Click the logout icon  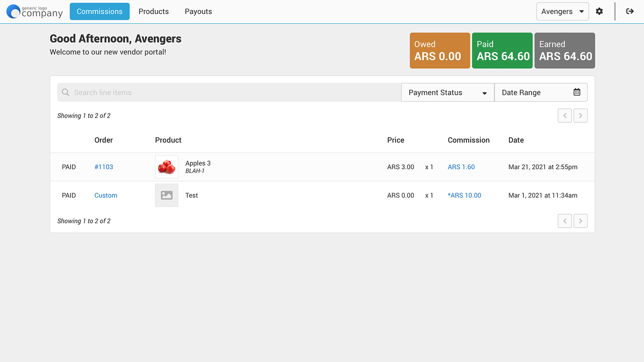point(630,11)
